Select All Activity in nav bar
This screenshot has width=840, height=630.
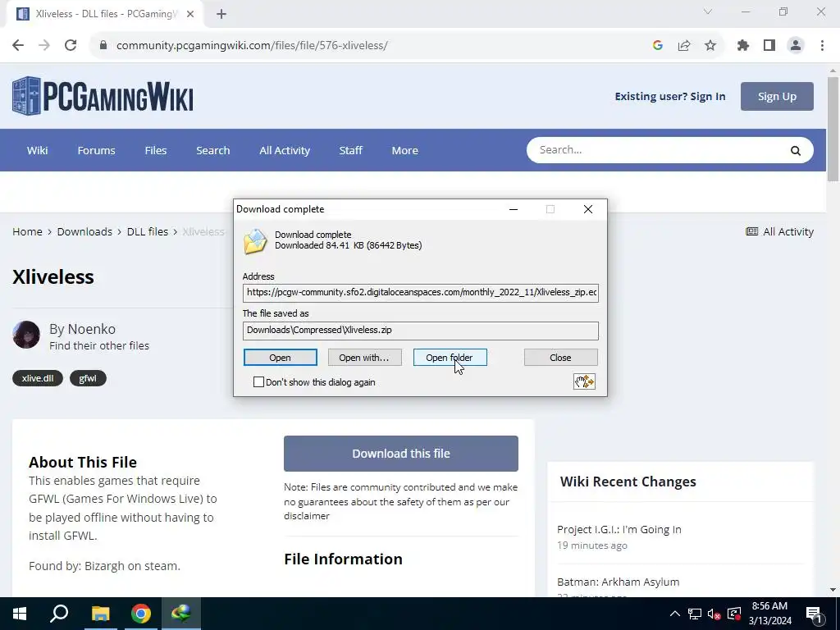pyautogui.click(x=285, y=151)
